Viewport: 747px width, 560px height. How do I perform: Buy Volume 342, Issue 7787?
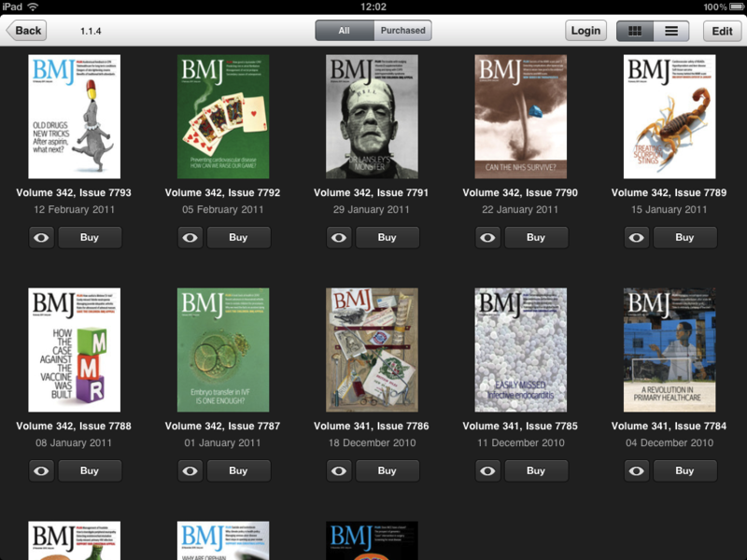238,470
